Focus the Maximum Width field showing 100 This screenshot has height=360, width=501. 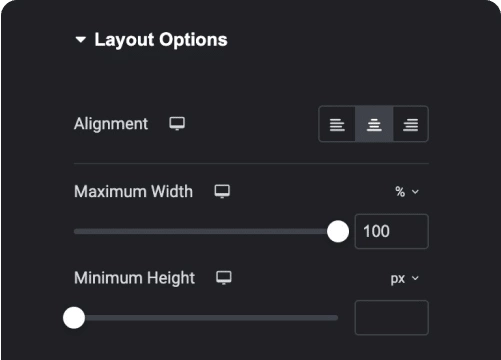click(392, 231)
